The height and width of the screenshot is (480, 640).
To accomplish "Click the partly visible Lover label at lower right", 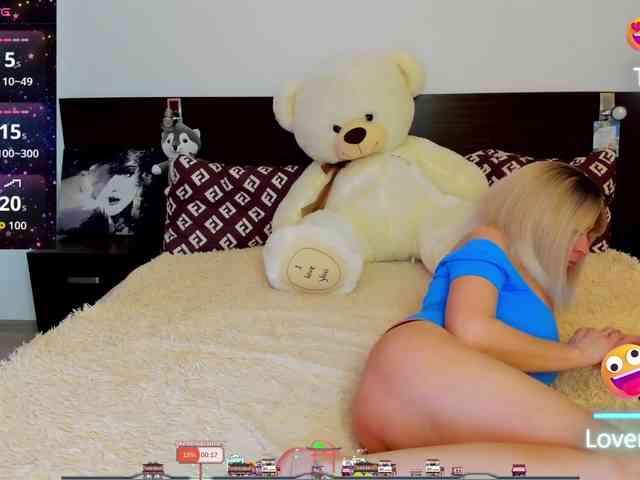I will tap(613, 439).
